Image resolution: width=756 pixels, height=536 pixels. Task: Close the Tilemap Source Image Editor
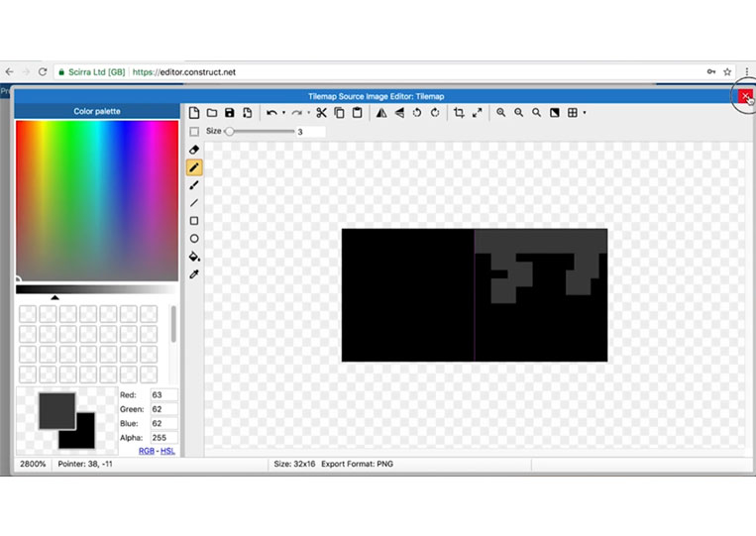(745, 96)
